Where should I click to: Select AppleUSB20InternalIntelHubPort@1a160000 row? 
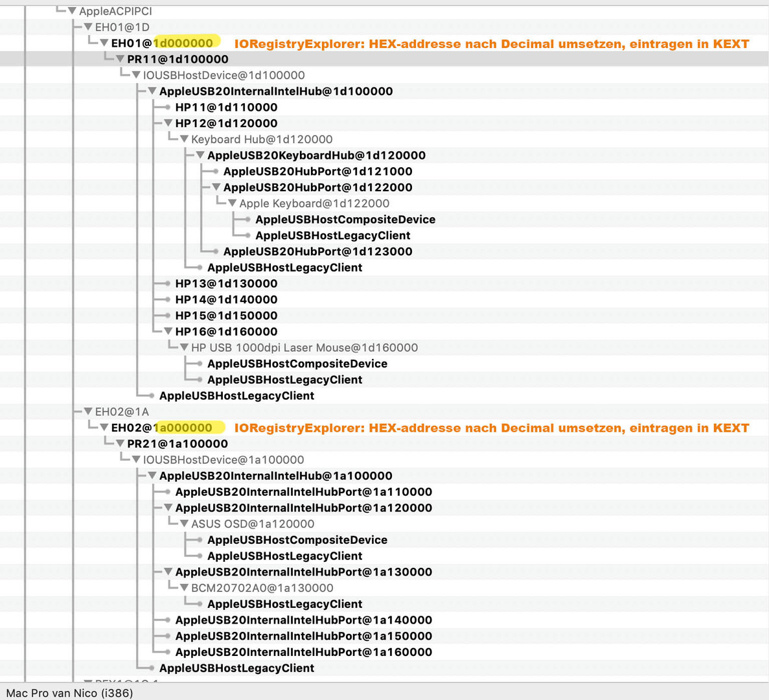click(x=304, y=652)
